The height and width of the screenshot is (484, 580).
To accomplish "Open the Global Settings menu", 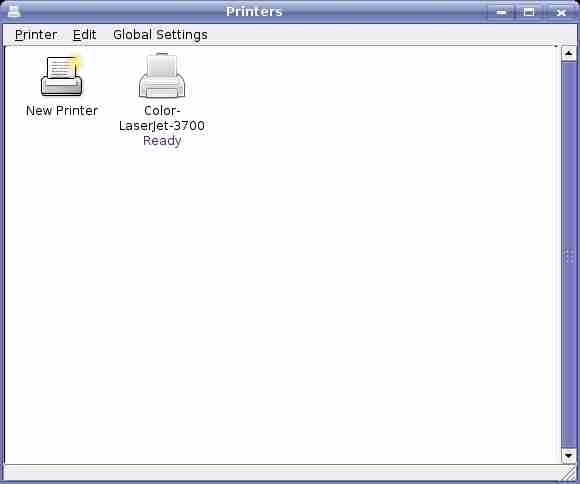I will 160,35.
